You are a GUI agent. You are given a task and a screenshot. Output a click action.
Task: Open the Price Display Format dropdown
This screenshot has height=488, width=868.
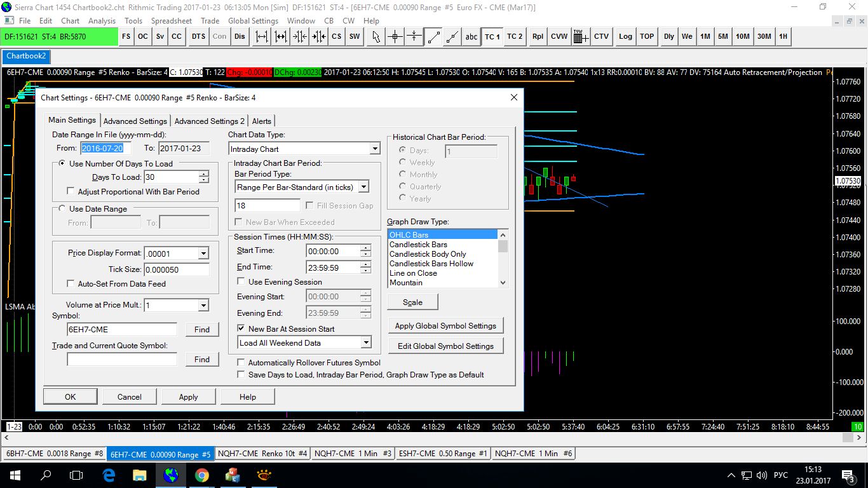(203, 254)
